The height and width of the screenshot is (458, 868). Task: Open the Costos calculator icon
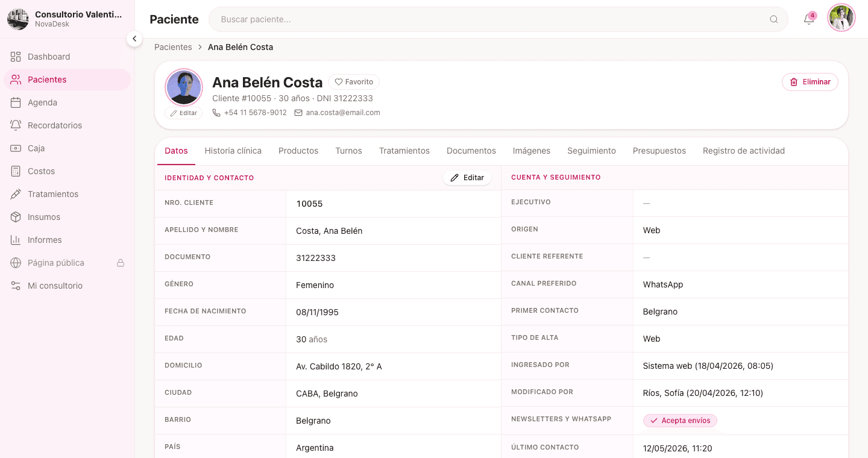tap(16, 171)
